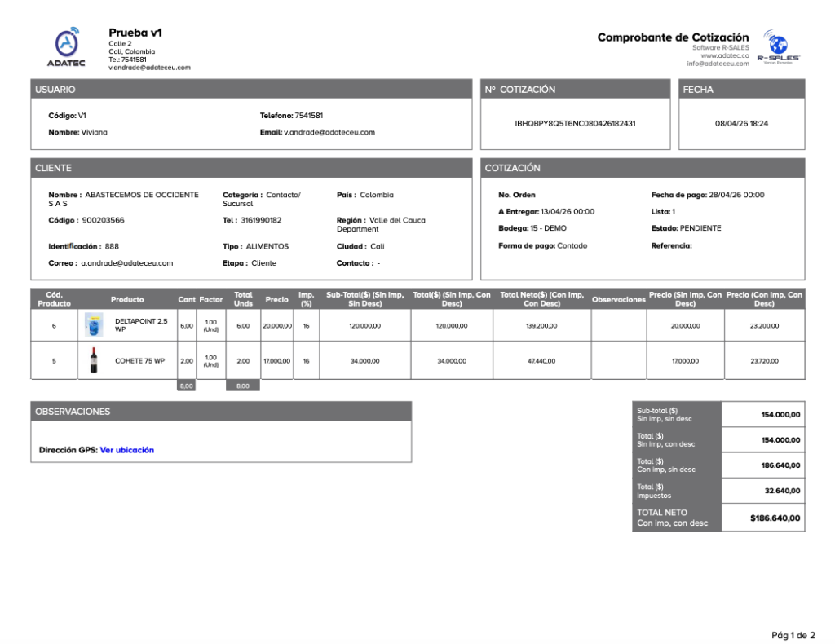
Task: Click the info@adateceu.com address in header
Action: pyautogui.click(x=718, y=64)
